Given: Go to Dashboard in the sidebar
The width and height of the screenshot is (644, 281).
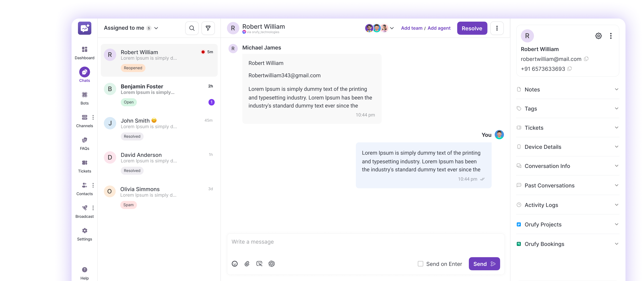Looking at the screenshot, I should pyautogui.click(x=85, y=52).
